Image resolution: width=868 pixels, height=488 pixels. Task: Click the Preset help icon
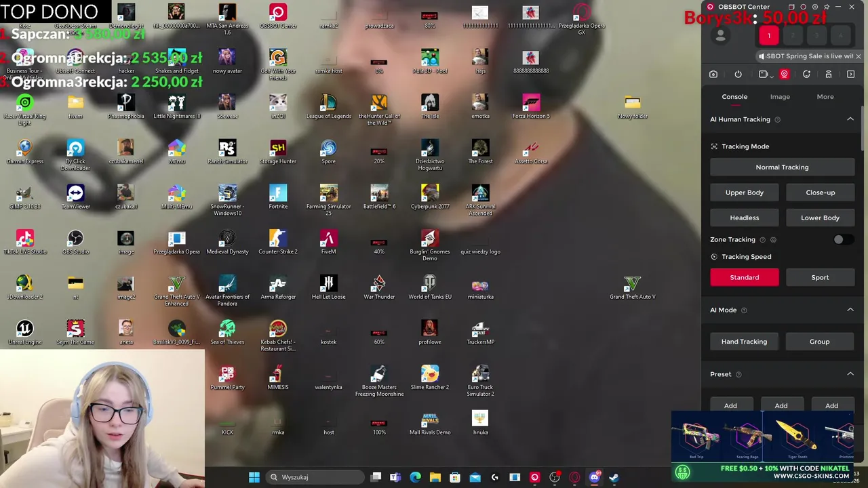click(x=738, y=375)
